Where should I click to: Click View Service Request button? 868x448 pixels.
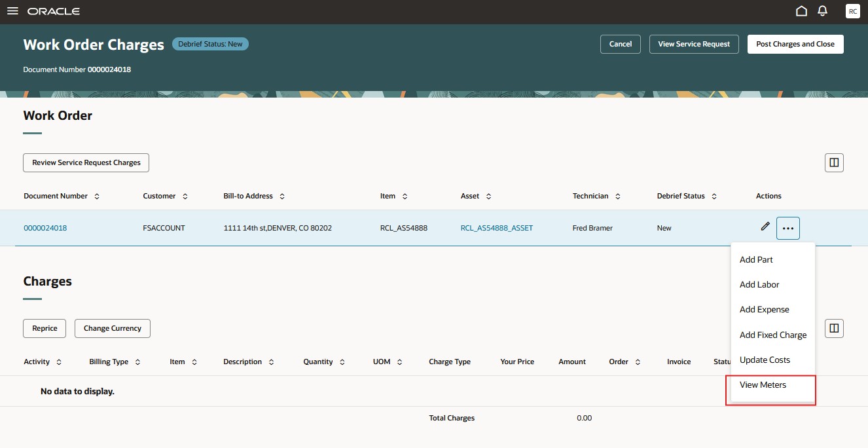[694, 44]
